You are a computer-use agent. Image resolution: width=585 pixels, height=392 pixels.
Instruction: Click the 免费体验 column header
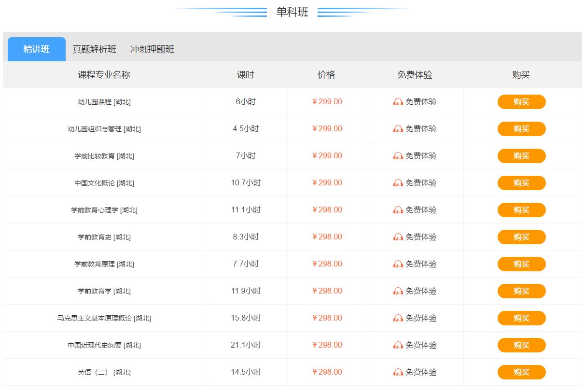click(415, 75)
